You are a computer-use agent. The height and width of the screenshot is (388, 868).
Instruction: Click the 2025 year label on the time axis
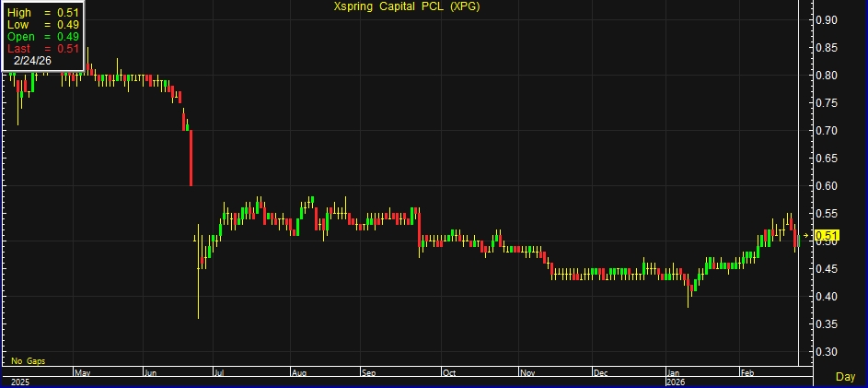point(20,382)
